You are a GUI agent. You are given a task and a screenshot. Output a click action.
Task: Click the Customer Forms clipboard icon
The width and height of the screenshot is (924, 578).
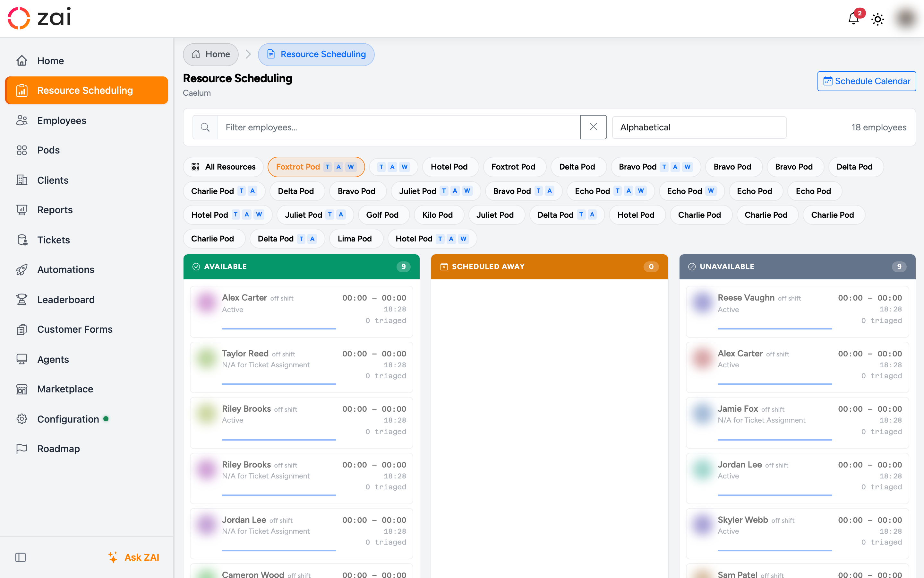click(x=22, y=329)
